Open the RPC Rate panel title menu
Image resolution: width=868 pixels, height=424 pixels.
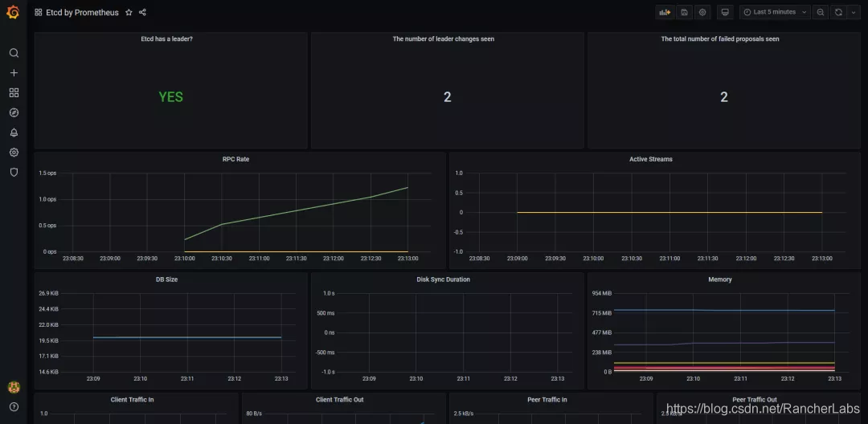pos(235,159)
